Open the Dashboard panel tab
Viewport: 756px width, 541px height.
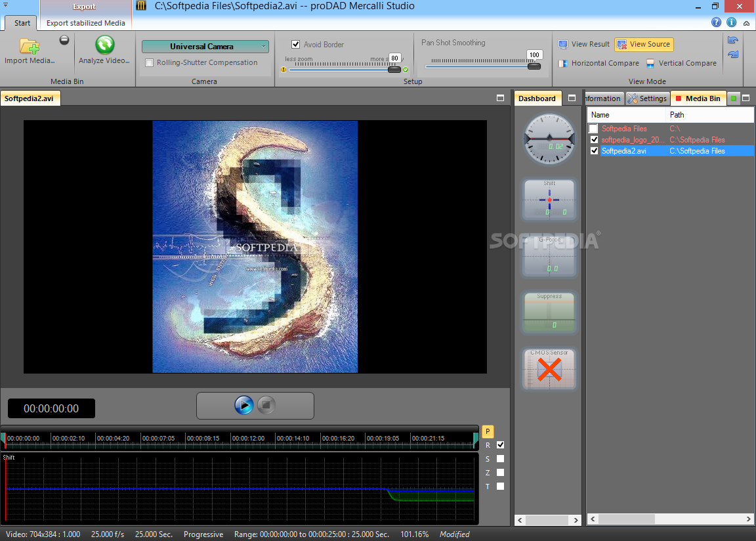(537, 98)
